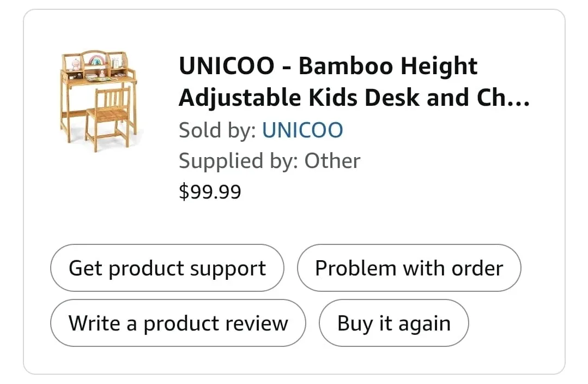
Task: Open the seller page via UNICOO link
Action: pyautogui.click(x=303, y=130)
